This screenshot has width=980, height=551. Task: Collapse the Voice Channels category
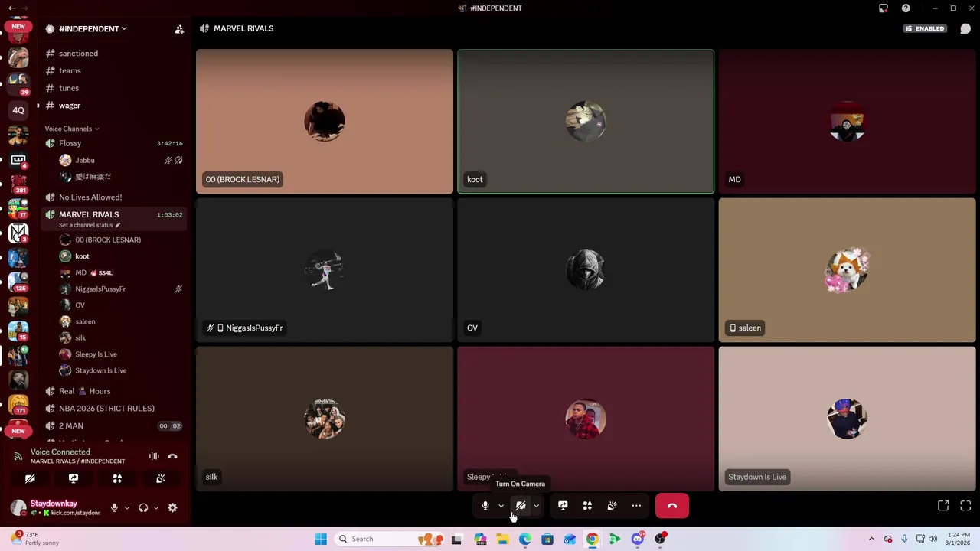pos(71,129)
